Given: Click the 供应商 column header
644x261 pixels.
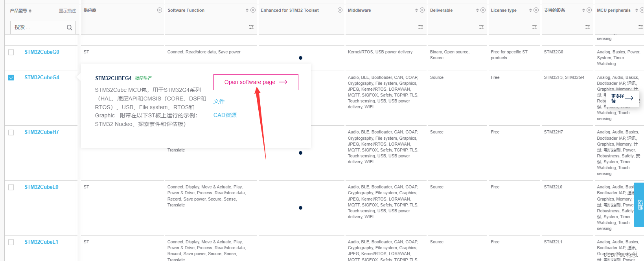Looking at the screenshot, I should (90, 10).
